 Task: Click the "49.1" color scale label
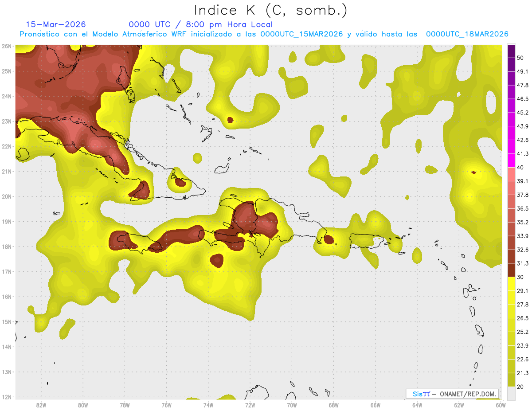pyautogui.click(x=523, y=71)
